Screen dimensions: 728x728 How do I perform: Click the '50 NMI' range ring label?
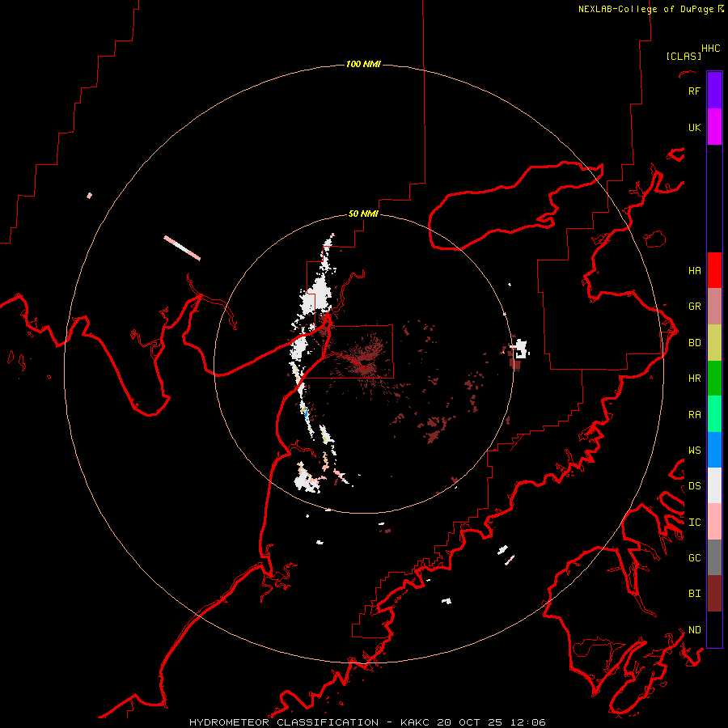[x=363, y=214]
